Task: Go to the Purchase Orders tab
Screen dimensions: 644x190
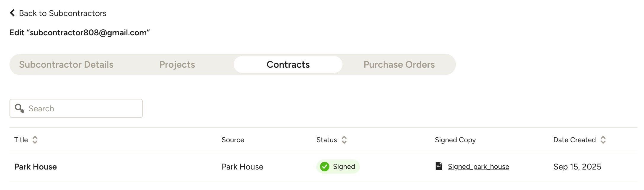Action: [399, 64]
